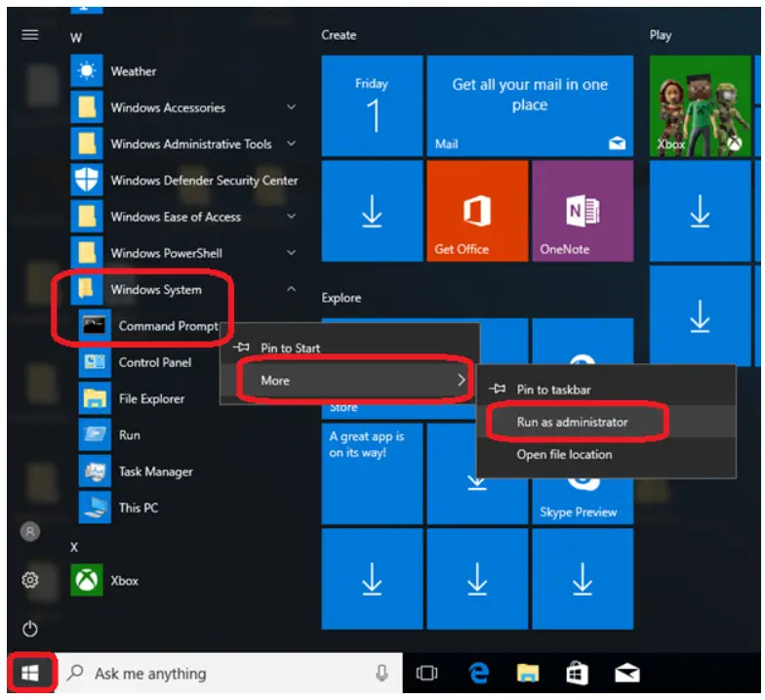Click the microphone icon in search box
Screen dimensions: 765x700
[x=382, y=673]
